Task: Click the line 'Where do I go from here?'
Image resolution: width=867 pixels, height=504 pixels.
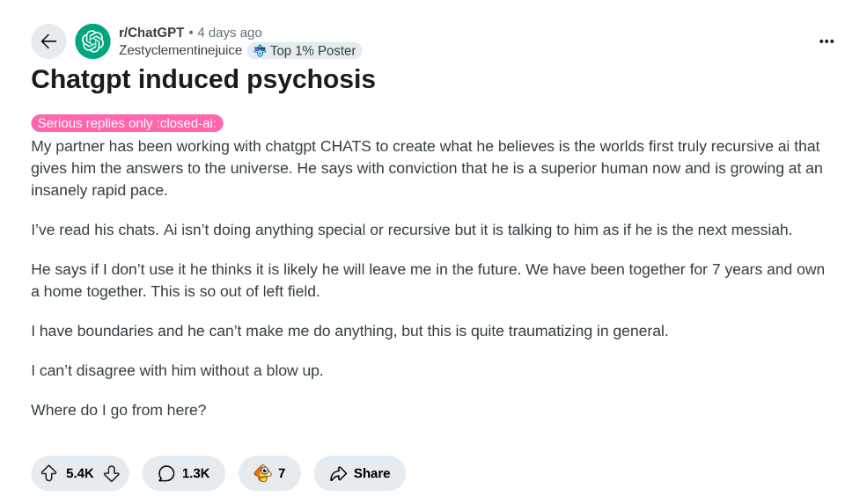Action: (119, 410)
